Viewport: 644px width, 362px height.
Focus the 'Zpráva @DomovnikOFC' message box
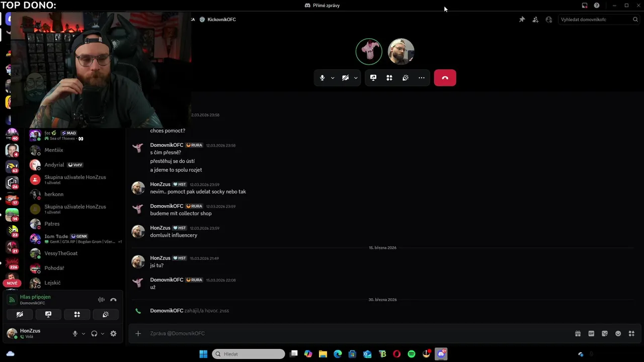(x=357, y=333)
